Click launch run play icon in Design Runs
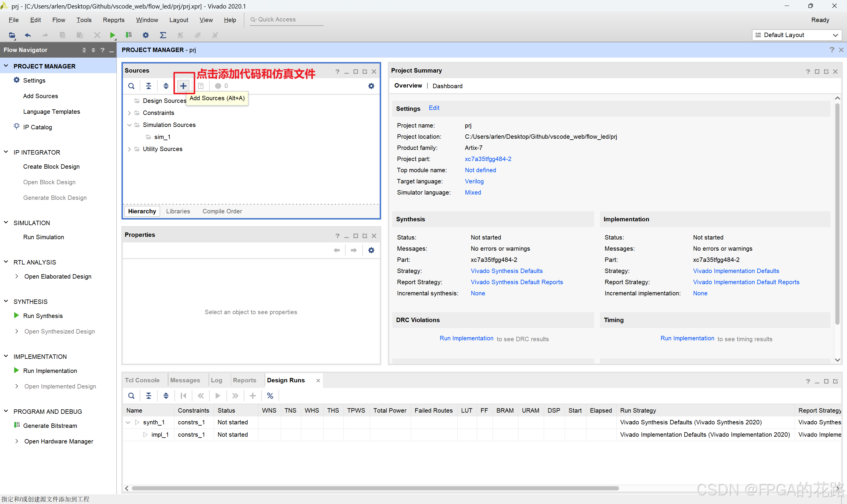The height and width of the screenshot is (504, 847). [x=218, y=396]
